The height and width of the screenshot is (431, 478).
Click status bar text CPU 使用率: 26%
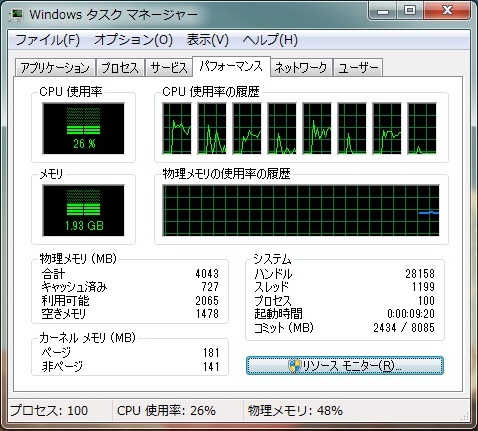[166, 410]
